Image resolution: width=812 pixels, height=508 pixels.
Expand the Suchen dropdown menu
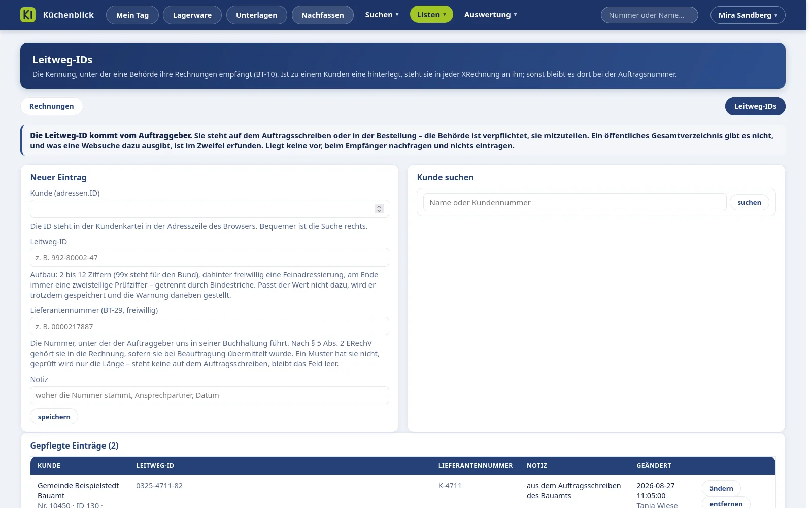(382, 15)
